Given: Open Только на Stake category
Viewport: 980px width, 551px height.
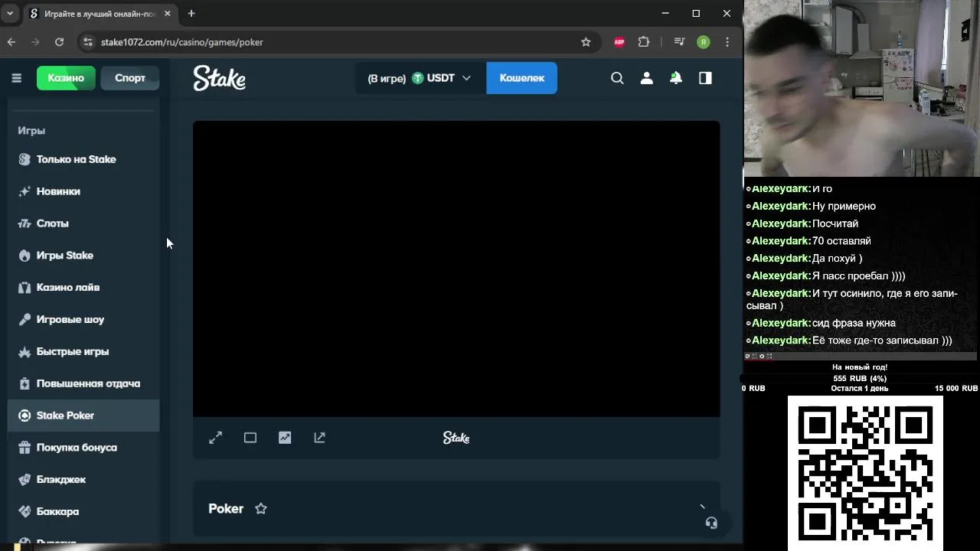Looking at the screenshot, I should point(84,159).
